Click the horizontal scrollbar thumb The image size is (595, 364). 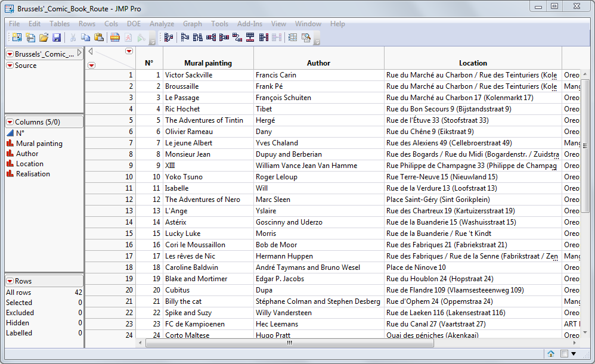coord(290,343)
